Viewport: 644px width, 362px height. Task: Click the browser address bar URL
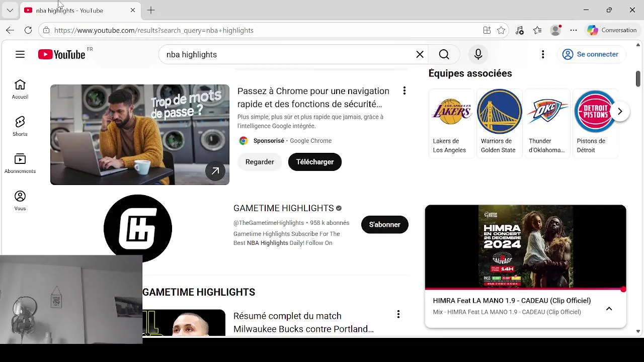[153, 30]
